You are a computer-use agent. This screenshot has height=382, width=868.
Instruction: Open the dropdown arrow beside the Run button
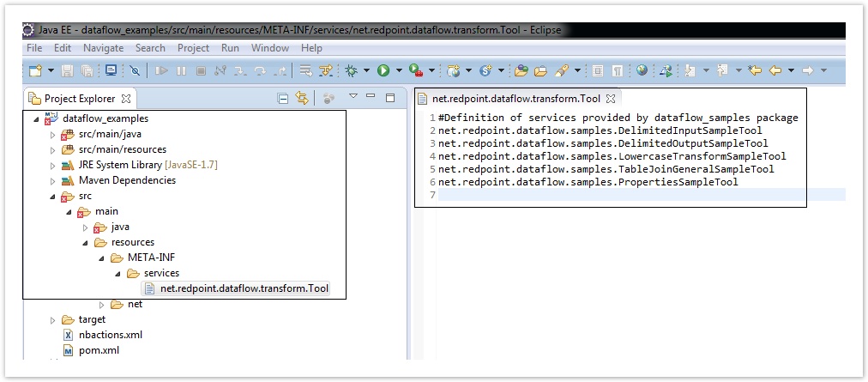pyautogui.click(x=398, y=70)
